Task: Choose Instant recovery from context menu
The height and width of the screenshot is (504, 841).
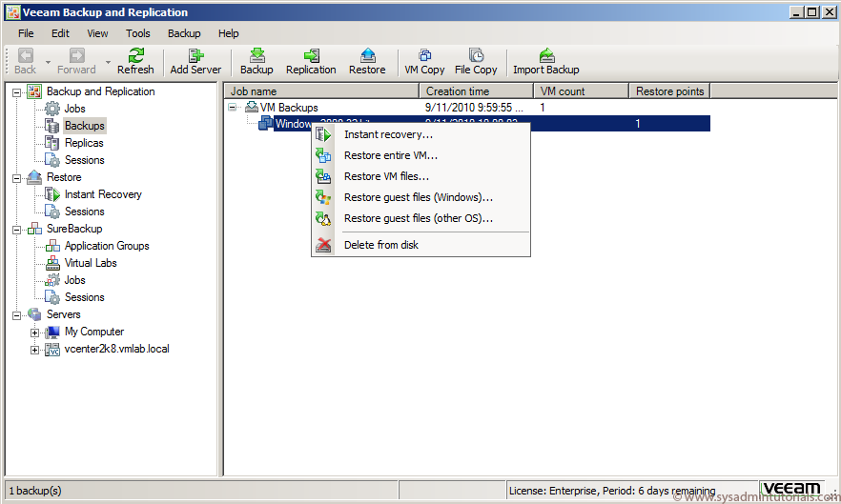Action: [x=388, y=134]
